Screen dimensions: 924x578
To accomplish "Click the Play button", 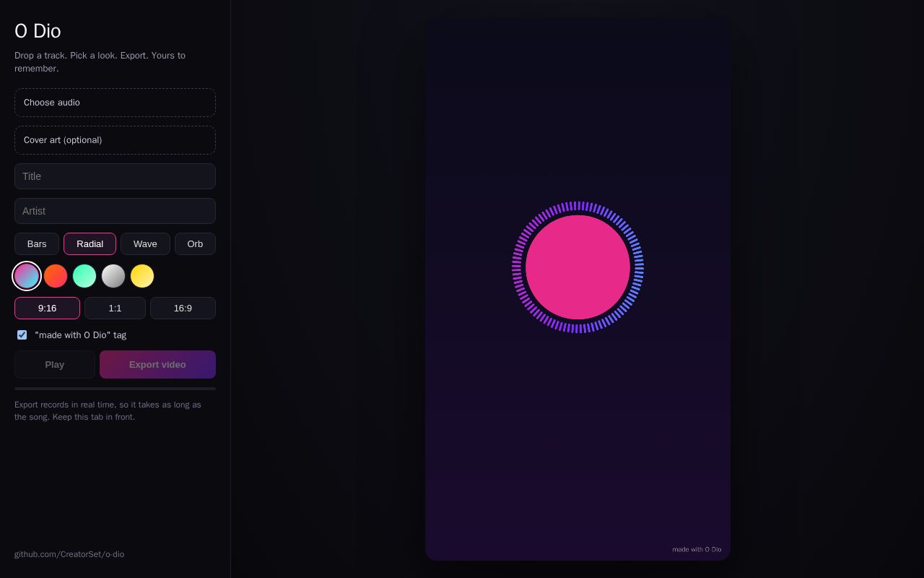I will [55, 365].
